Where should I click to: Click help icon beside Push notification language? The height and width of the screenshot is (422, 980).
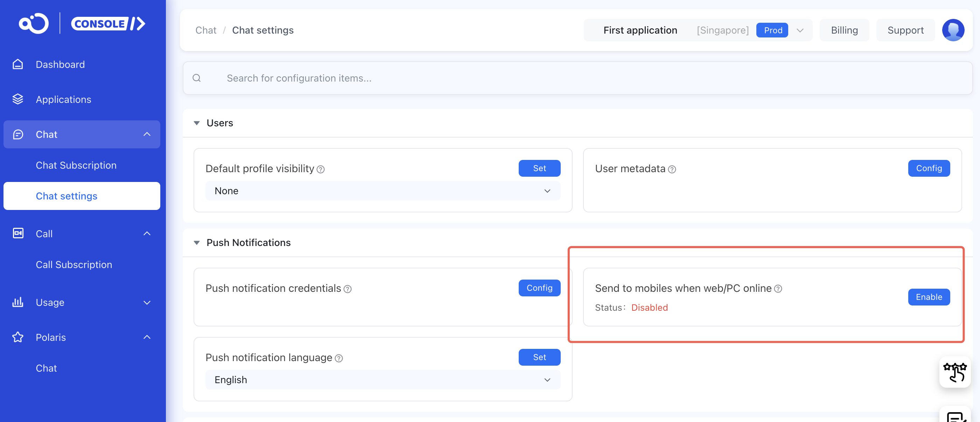(x=338, y=359)
